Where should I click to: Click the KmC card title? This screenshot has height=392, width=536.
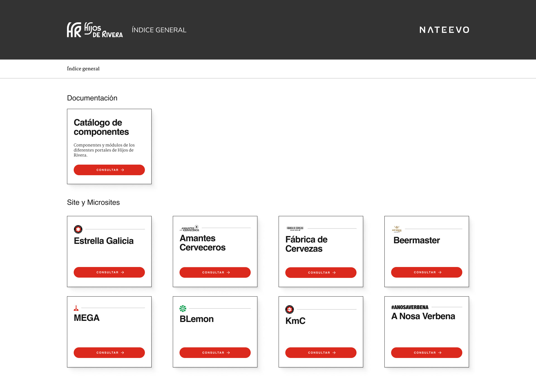(295, 321)
